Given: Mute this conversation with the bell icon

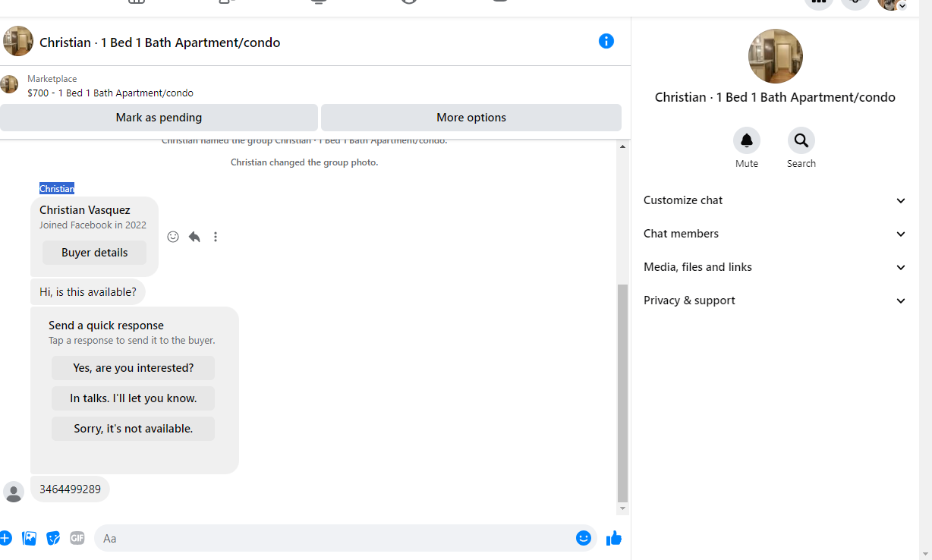Looking at the screenshot, I should [747, 140].
